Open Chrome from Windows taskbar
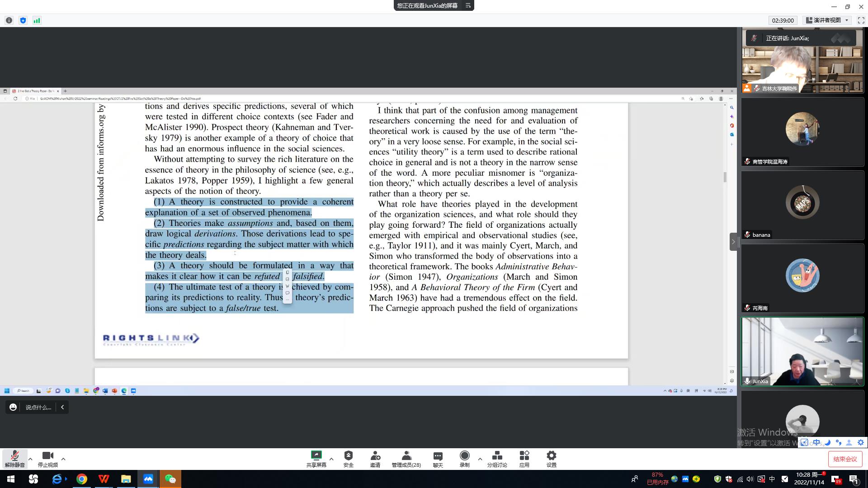The width and height of the screenshot is (868, 488). [82, 479]
